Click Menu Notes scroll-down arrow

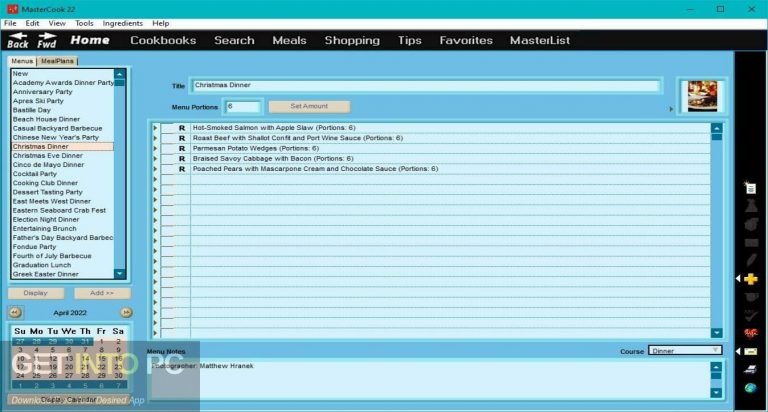(x=716, y=392)
